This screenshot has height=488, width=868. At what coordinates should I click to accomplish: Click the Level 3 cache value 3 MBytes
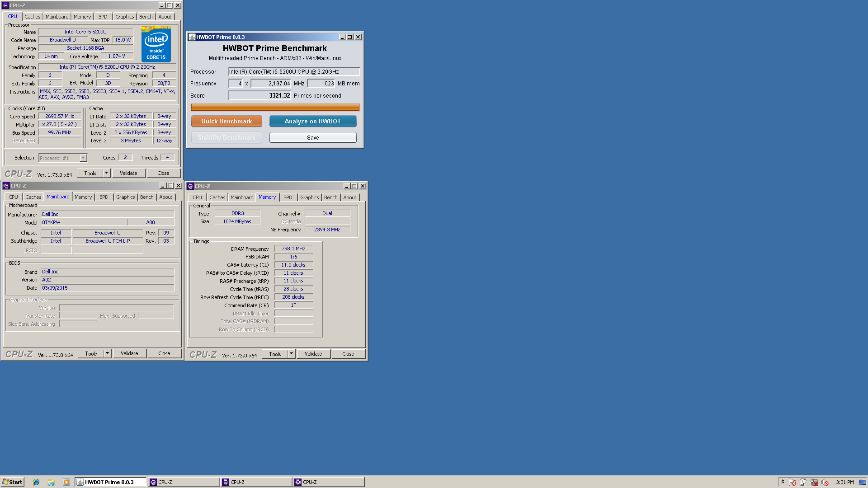coord(131,141)
